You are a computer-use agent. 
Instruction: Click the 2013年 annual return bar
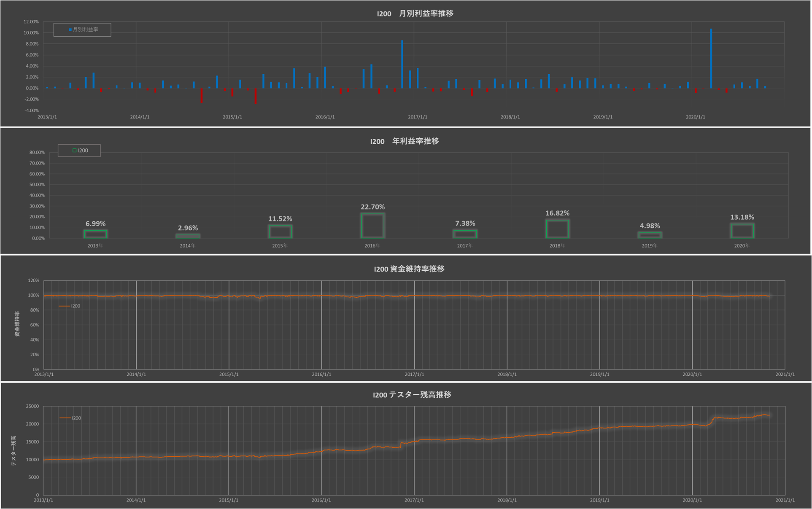(95, 234)
